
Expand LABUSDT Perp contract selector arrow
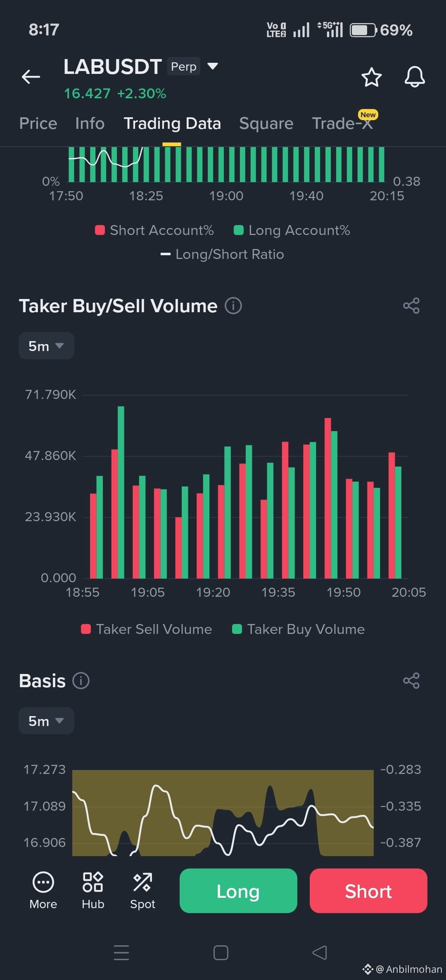(x=212, y=66)
